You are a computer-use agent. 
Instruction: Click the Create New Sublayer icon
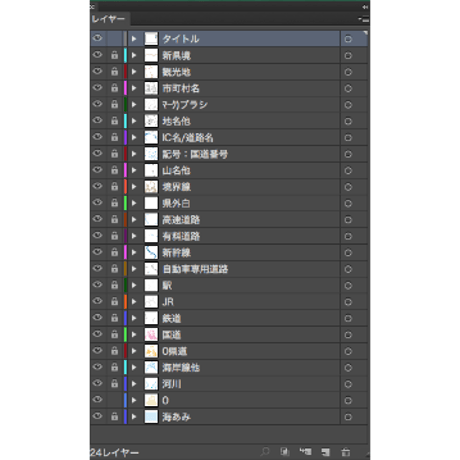coord(305,452)
